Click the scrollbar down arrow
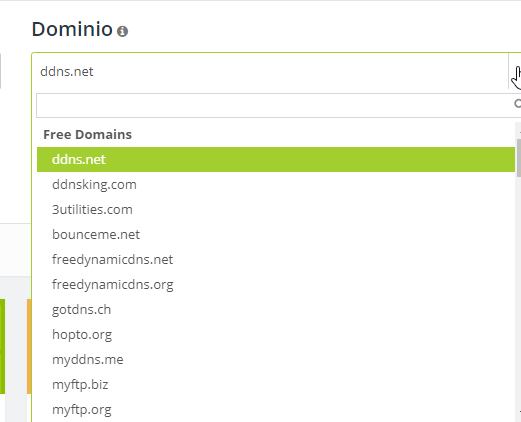Image resolution: width=521 pixels, height=422 pixels. (x=519, y=412)
